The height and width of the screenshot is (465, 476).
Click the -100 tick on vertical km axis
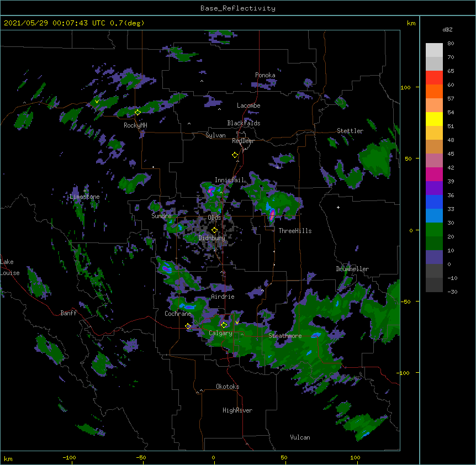click(x=404, y=373)
